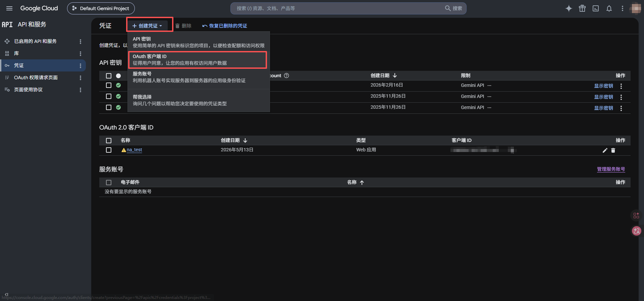
Task: Open options menu for 库
Action: point(80,54)
